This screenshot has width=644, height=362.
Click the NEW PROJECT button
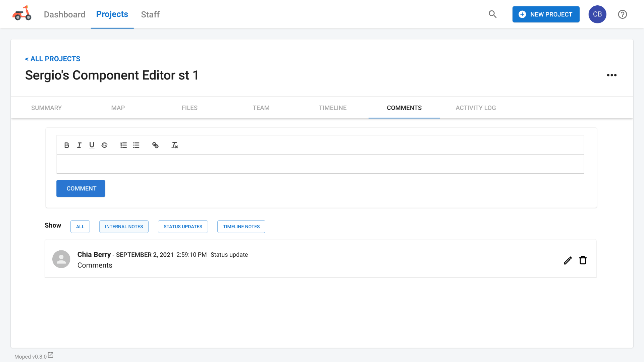click(x=546, y=14)
